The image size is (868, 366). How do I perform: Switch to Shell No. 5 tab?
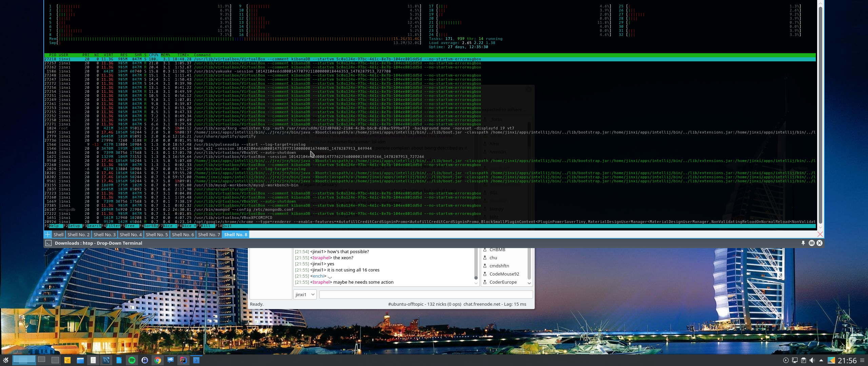[x=157, y=235]
